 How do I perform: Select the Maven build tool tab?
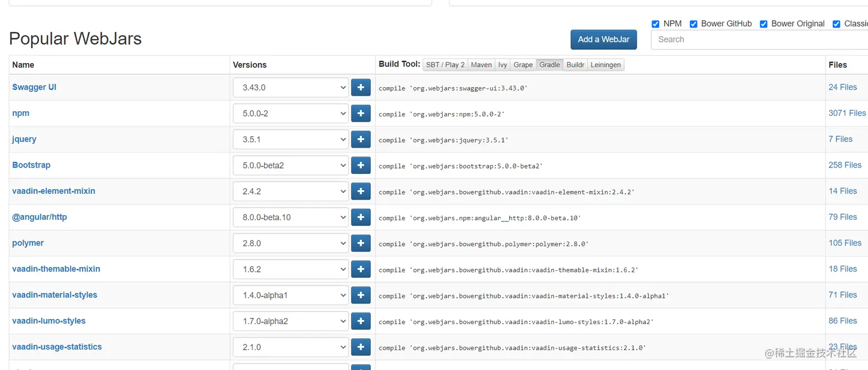pyautogui.click(x=481, y=65)
